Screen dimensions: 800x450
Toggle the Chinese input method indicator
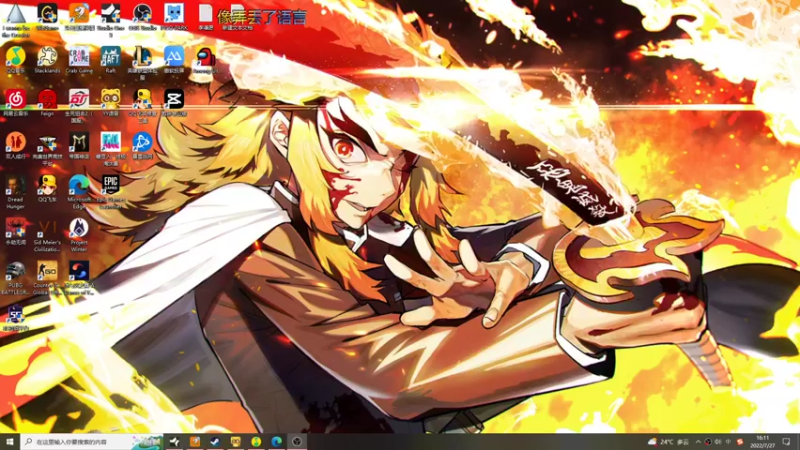(728, 442)
